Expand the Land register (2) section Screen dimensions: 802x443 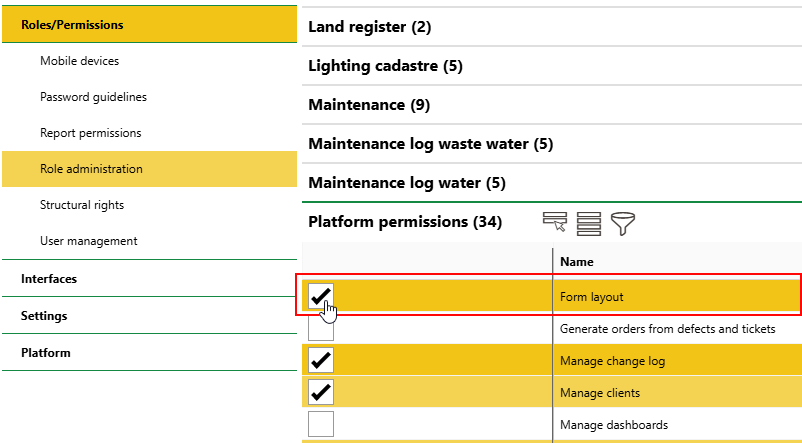click(369, 27)
